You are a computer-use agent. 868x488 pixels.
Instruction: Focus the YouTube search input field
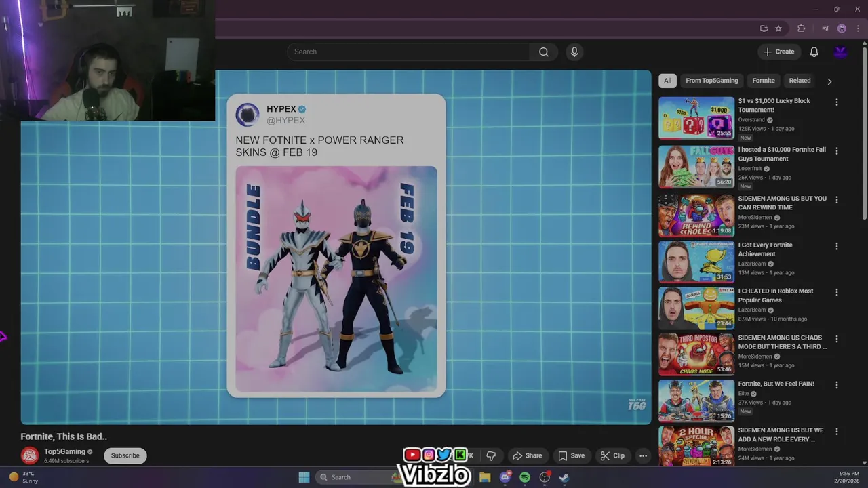tap(408, 52)
